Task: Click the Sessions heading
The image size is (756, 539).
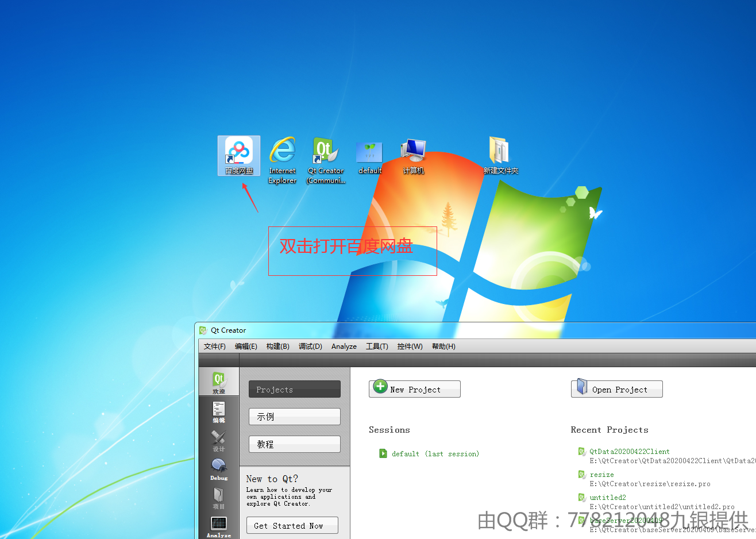Action: [x=389, y=430]
